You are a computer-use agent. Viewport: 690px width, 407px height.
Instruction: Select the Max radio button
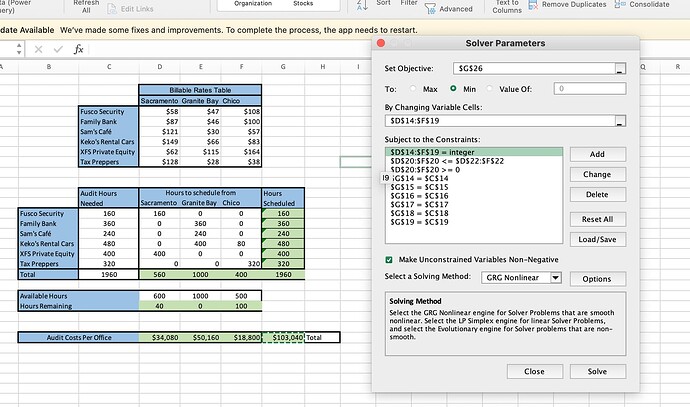tap(413, 88)
